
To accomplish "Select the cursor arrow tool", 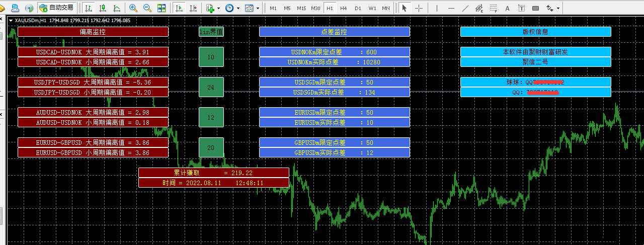I will point(404,8).
